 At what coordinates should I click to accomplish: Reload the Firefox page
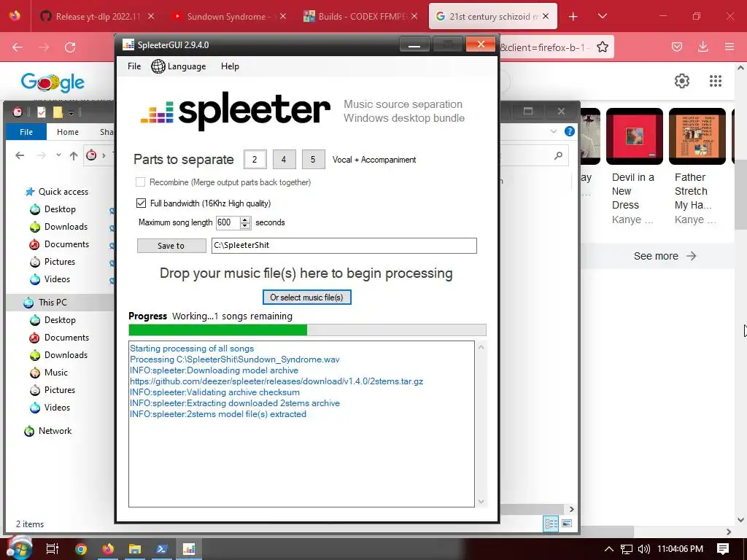tap(70, 47)
